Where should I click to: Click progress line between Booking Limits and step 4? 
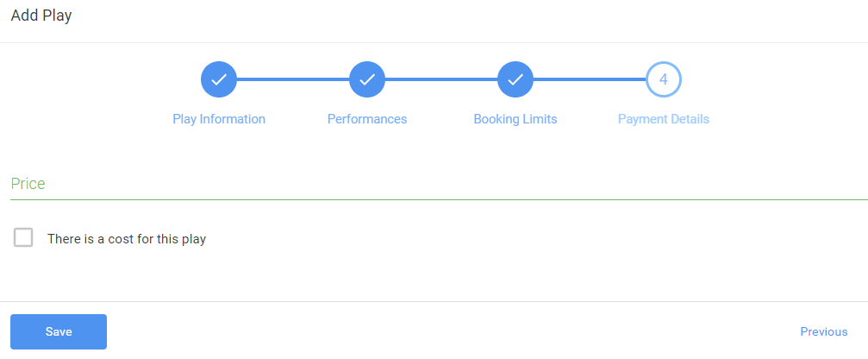click(x=590, y=79)
